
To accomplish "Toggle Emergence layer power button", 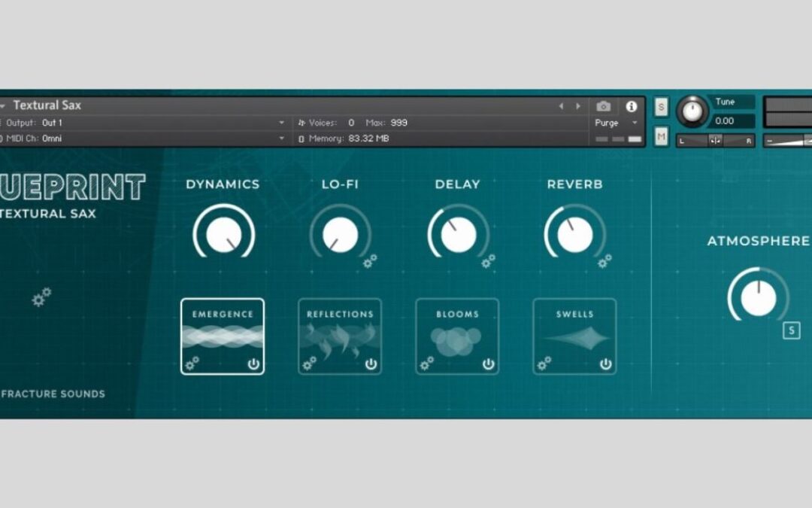I will tap(253, 364).
